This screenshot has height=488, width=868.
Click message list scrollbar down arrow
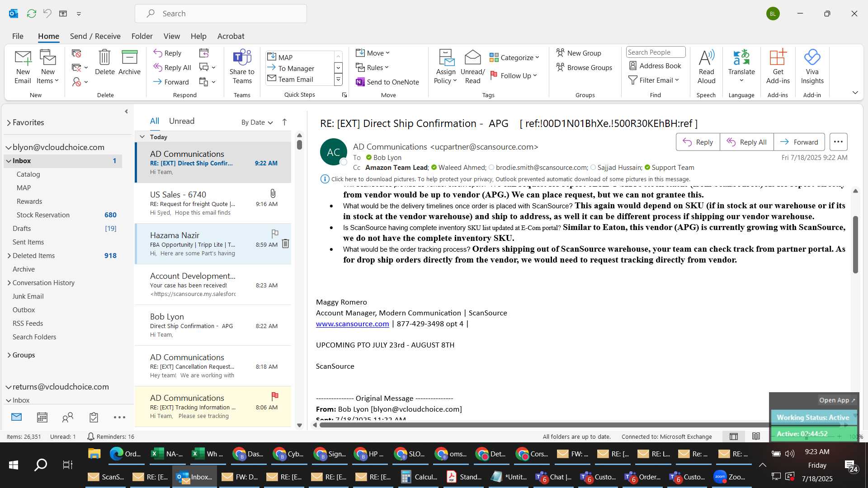[x=299, y=425]
